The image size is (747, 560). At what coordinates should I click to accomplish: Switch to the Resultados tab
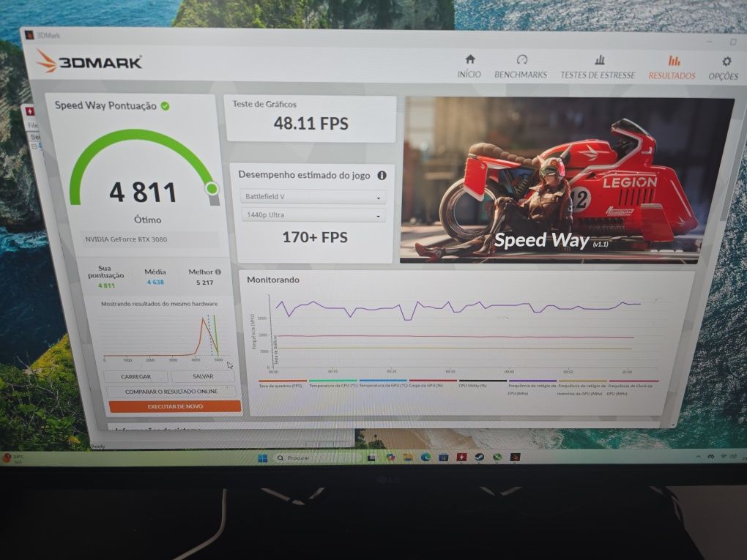(672, 67)
